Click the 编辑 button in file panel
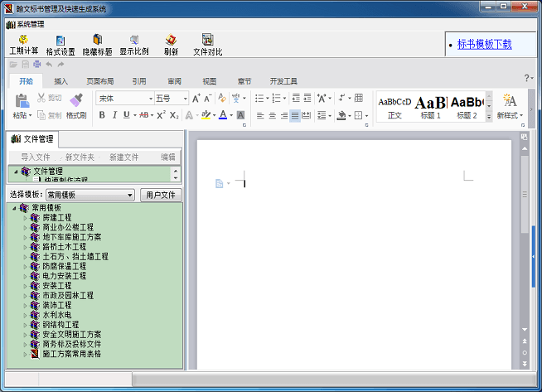The image size is (542, 392). [x=168, y=157]
